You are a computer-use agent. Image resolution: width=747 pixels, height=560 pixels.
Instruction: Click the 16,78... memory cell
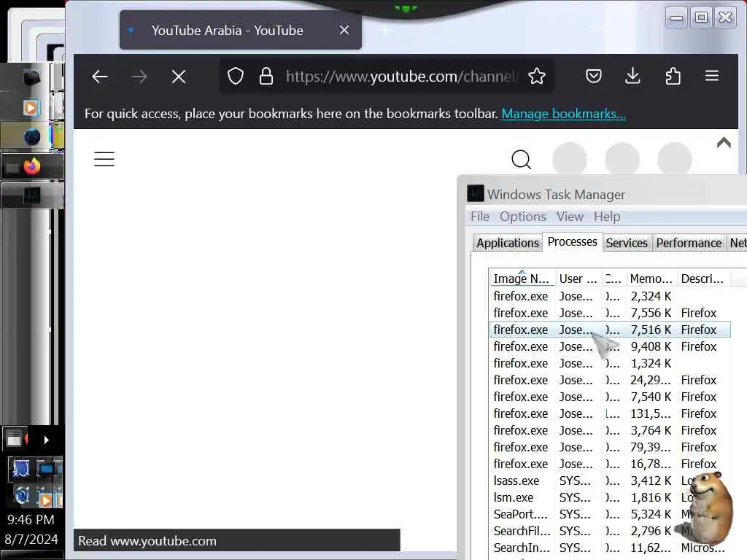click(x=650, y=464)
